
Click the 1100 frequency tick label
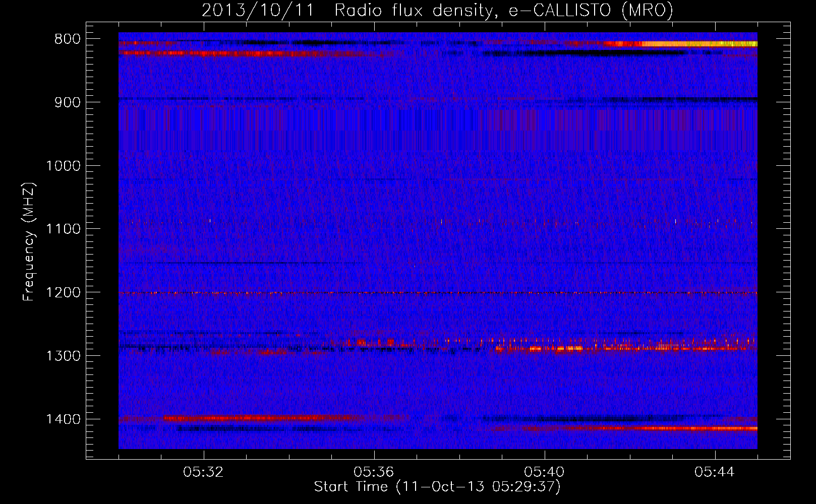click(63, 229)
